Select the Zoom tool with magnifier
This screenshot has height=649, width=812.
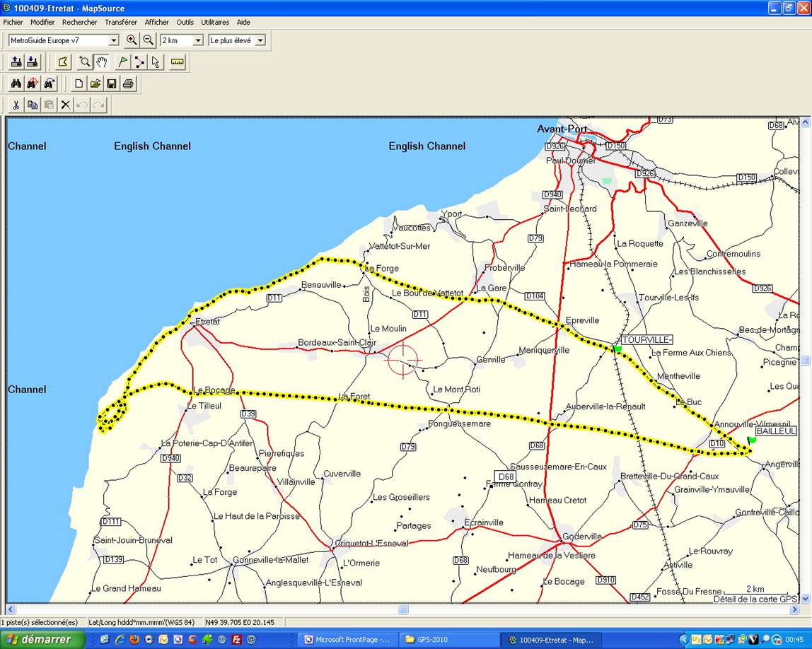pos(84,62)
